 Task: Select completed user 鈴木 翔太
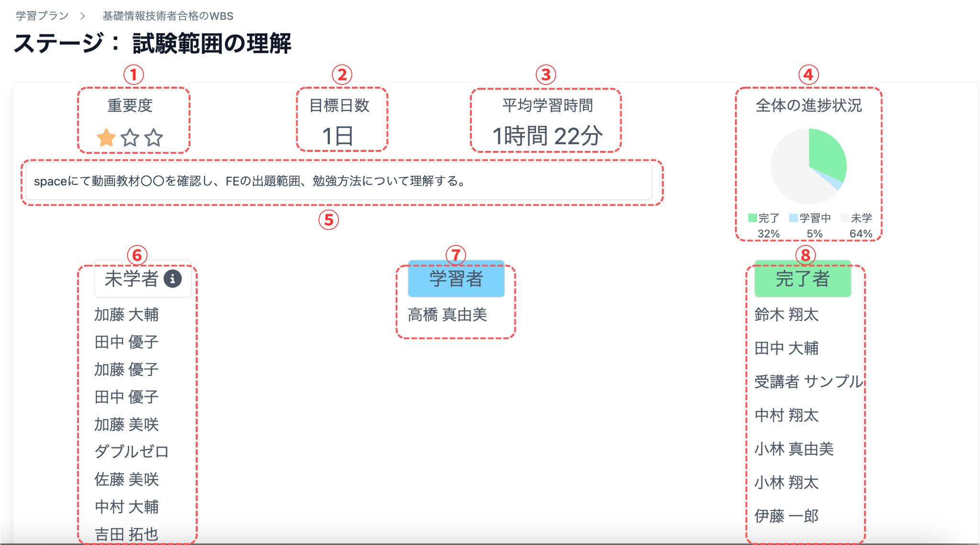tap(786, 315)
